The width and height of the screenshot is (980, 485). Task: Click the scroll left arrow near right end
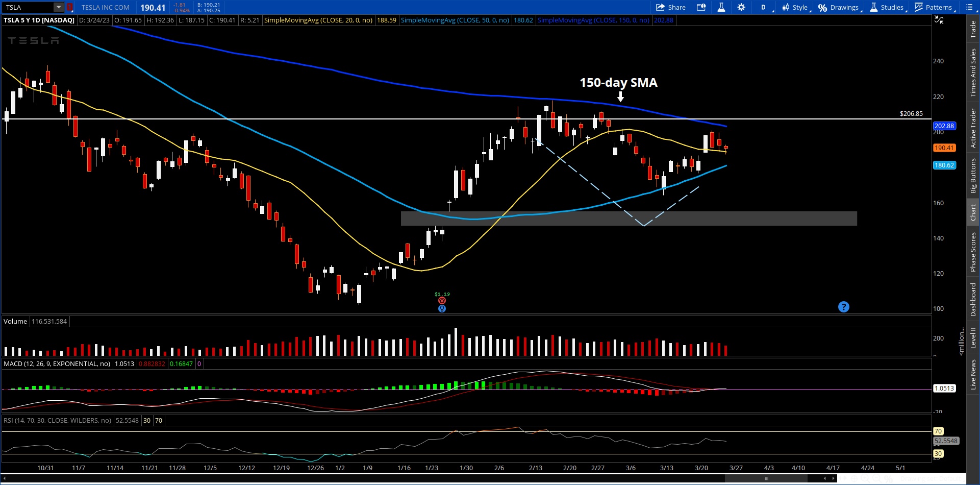click(x=825, y=478)
